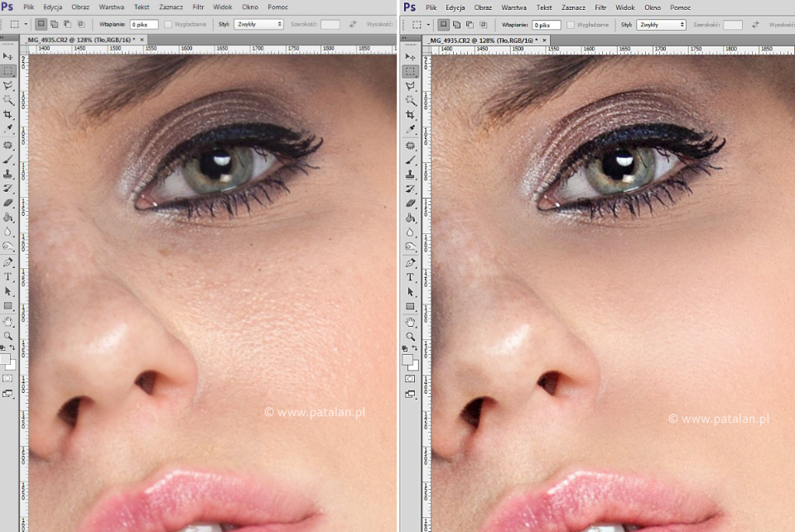The height and width of the screenshot is (532, 795).
Task: Open the Styl dropdown in left window
Action: [x=258, y=25]
